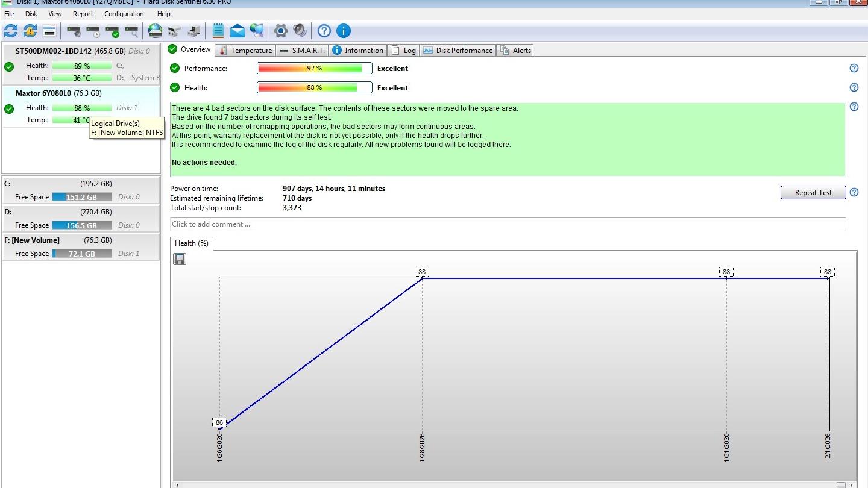The height and width of the screenshot is (488, 868).
Task: Open settings via the gear icon
Action: [x=280, y=31]
